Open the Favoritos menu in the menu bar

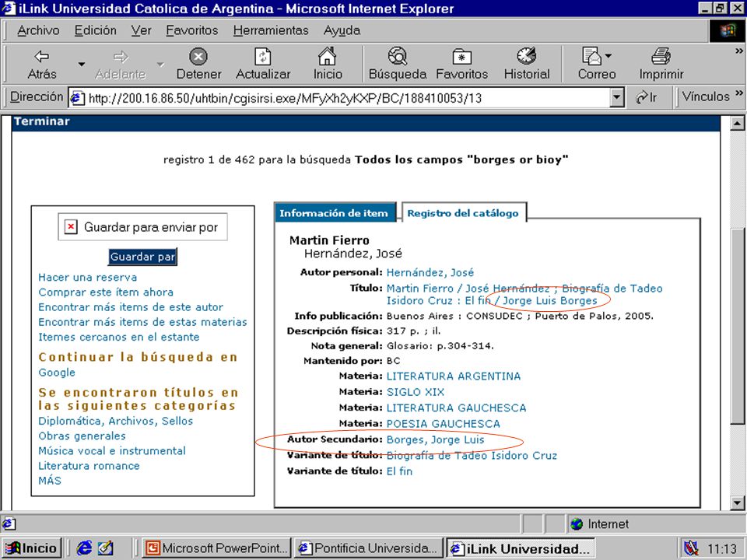point(192,30)
